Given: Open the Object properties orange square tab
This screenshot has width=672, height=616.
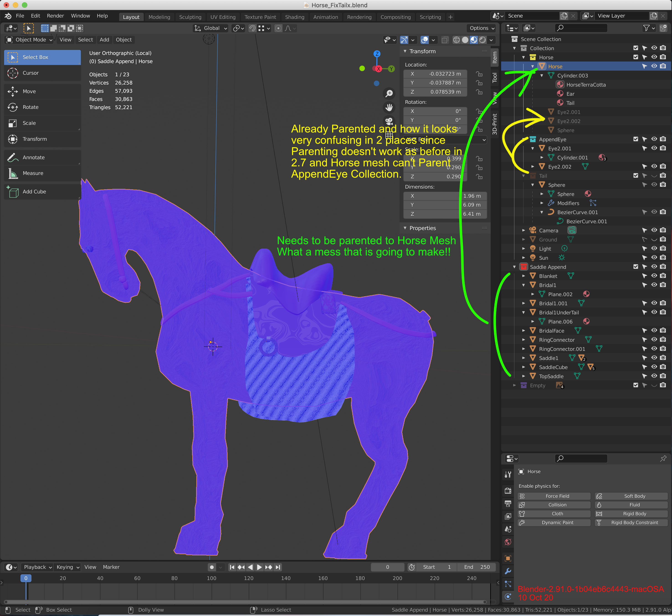Looking at the screenshot, I should tap(508, 558).
